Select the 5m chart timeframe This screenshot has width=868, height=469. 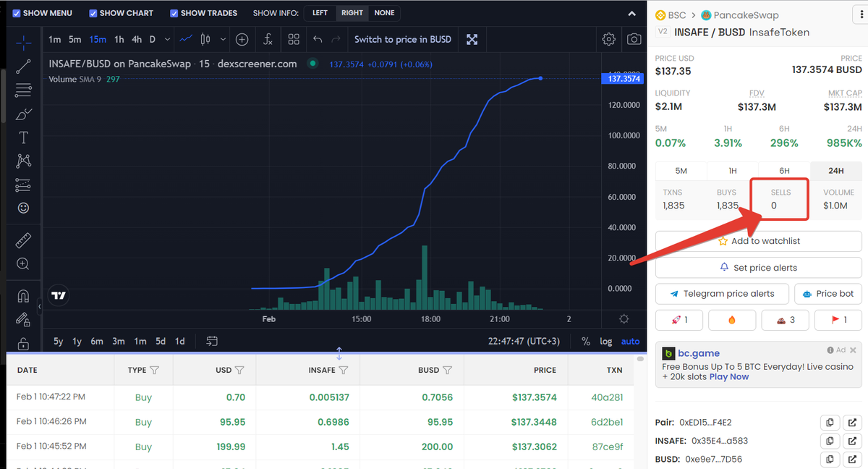[75, 39]
